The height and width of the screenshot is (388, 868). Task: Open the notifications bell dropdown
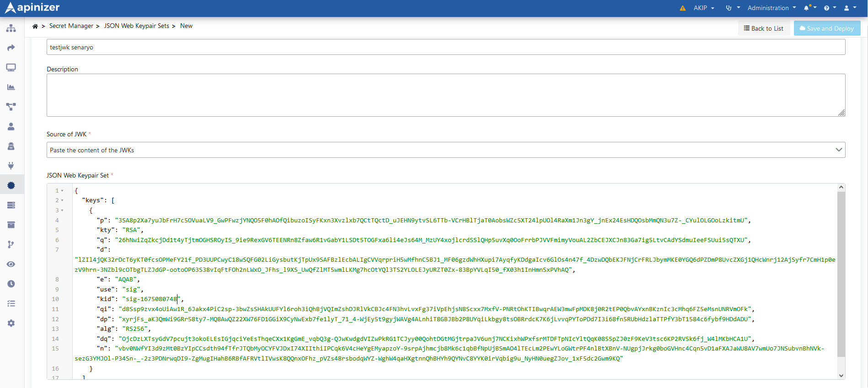pos(809,8)
